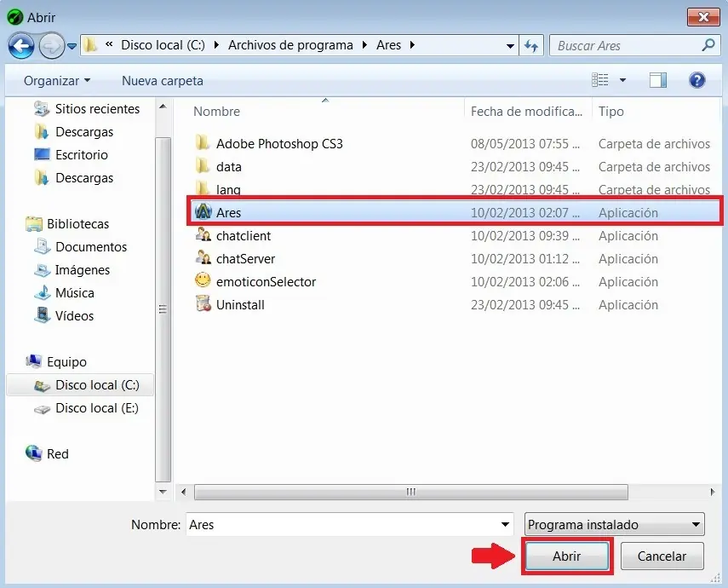
Task: Select the first Descargas entry under favorites
Action: [x=74, y=132]
